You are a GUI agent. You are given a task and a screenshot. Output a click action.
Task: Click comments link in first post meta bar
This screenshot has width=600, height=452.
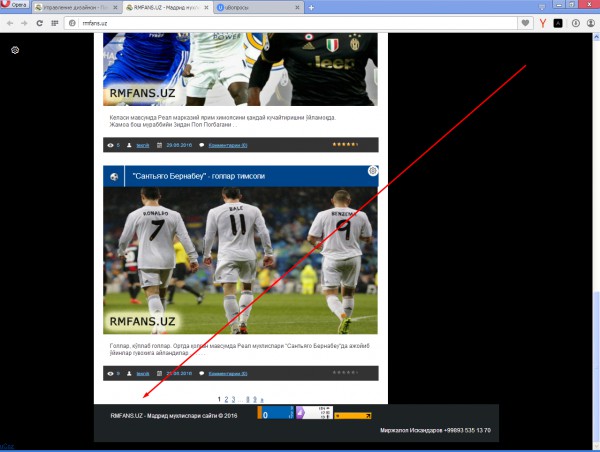(228, 145)
